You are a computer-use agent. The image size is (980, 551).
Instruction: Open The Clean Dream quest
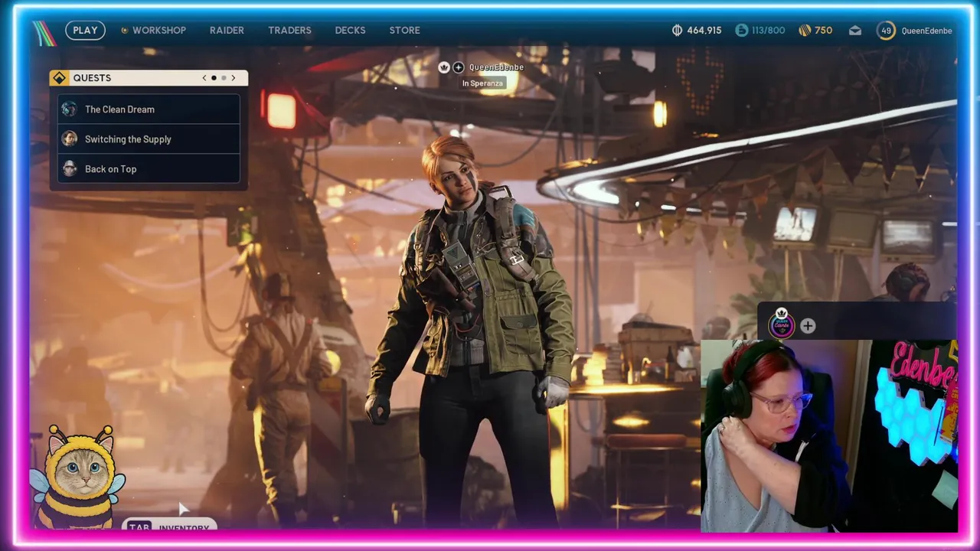[x=149, y=109]
